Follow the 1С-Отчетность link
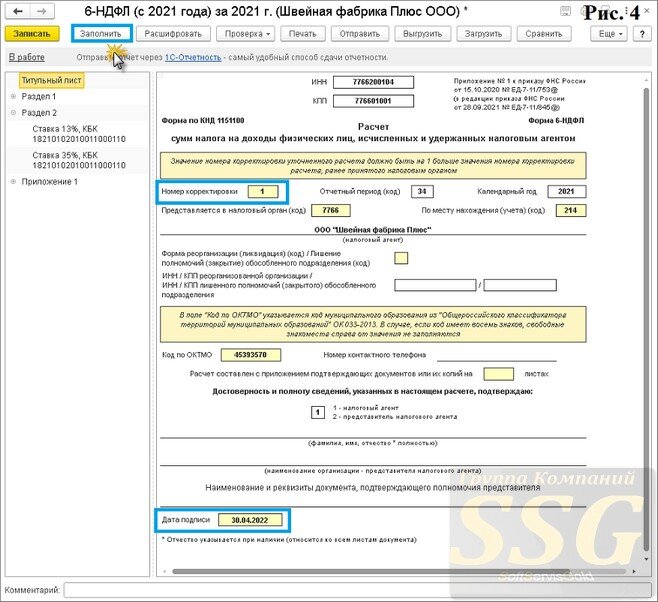The height and width of the screenshot is (602, 658). point(193,57)
